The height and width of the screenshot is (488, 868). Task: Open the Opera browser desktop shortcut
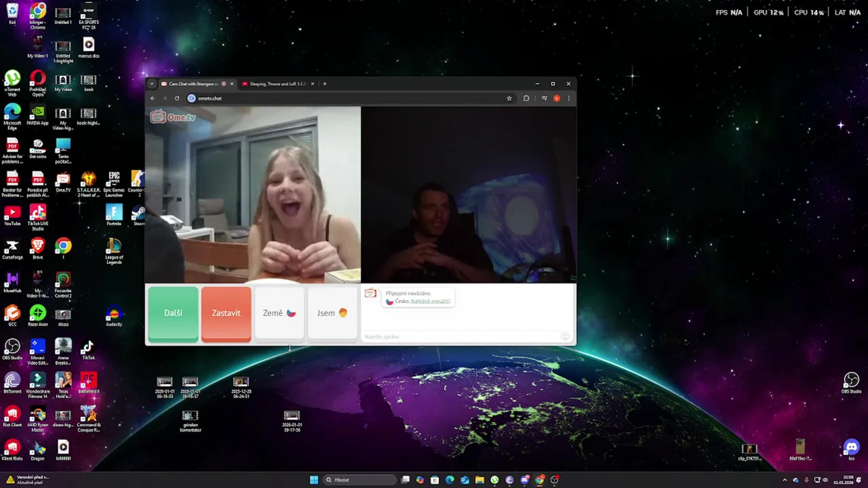pos(38,84)
